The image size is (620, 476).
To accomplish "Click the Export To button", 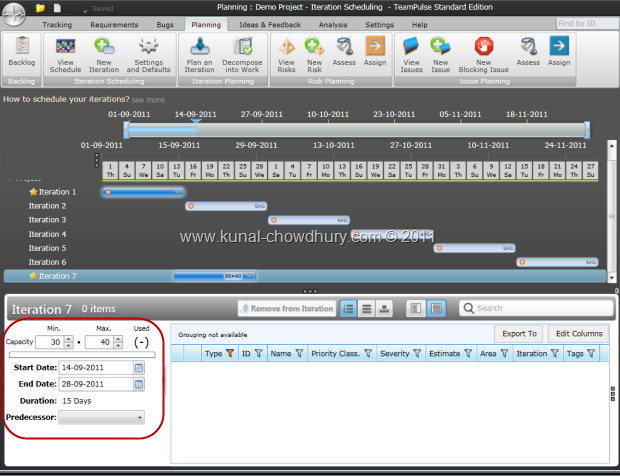I will (x=519, y=334).
